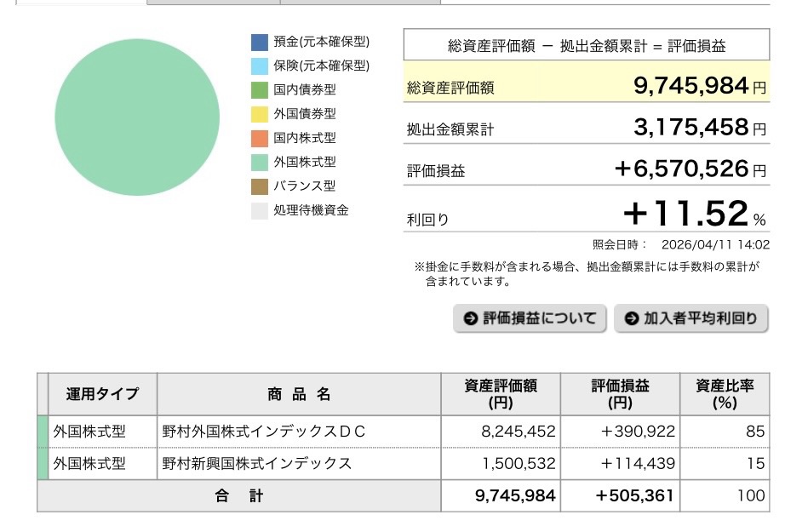Open the 野村新興国株式インデックス product row
785x532 pixels.
(x=257, y=464)
